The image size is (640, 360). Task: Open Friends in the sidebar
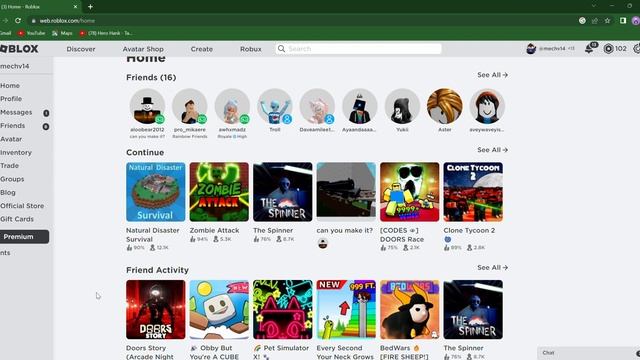pyautogui.click(x=13, y=126)
